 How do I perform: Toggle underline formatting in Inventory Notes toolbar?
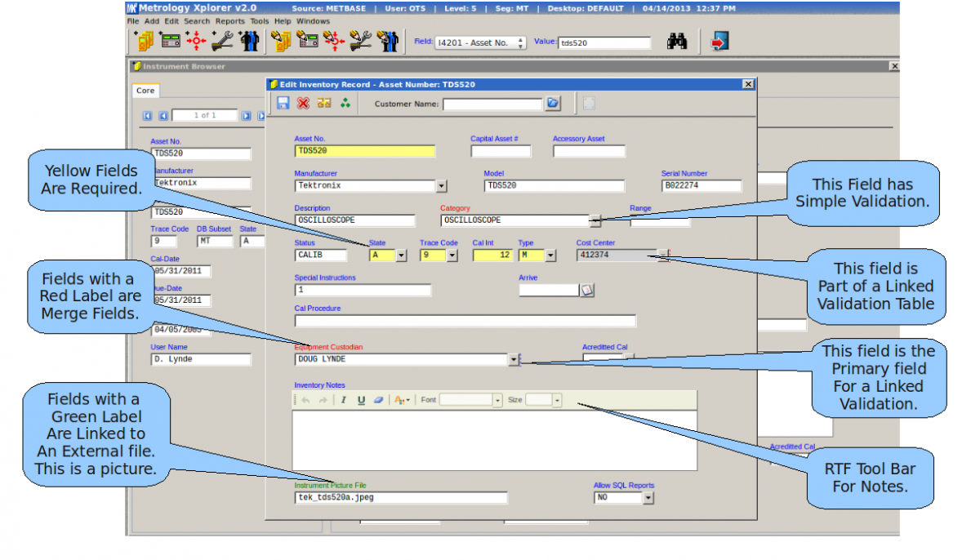tap(361, 400)
